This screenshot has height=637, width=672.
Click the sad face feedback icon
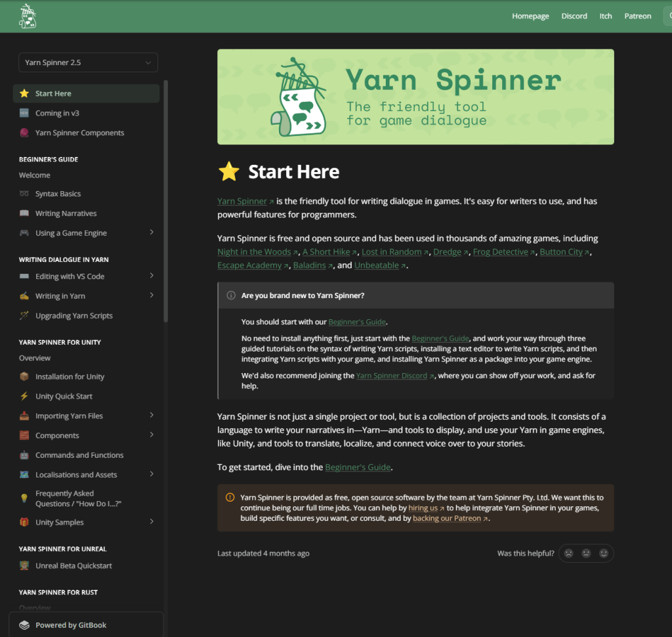point(569,554)
